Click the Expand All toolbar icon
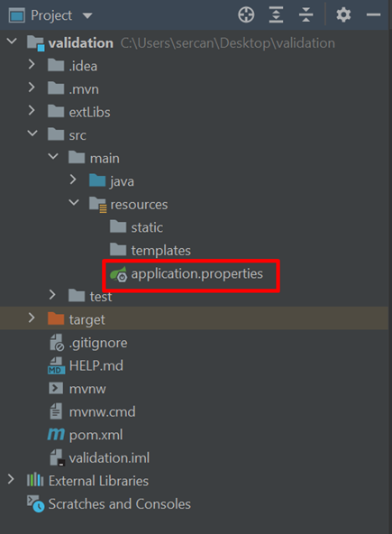Image resolution: width=392 pixels, height=534 pixels. (276, 15)
